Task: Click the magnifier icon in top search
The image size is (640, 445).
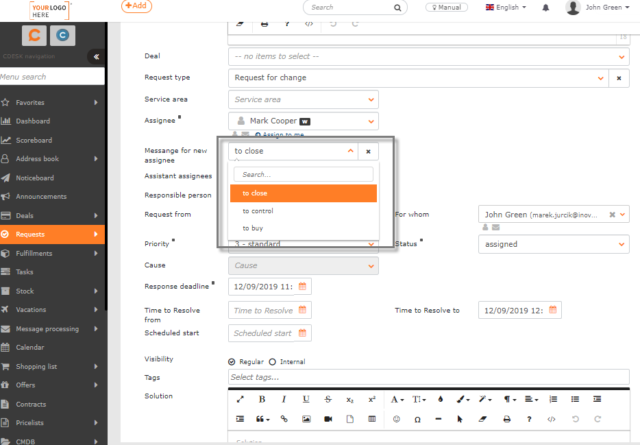Action: [x=397, y=7]
